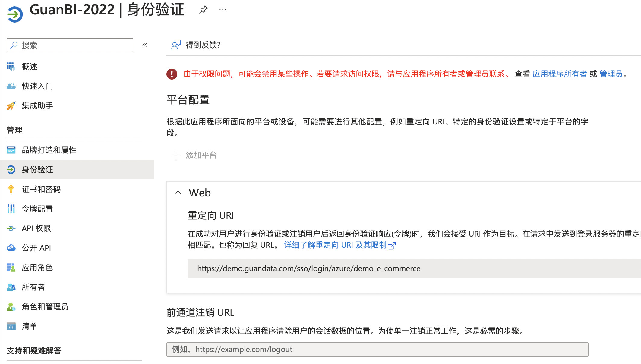641x364 pixels.
Task: Click the 证书和密码 key icon
Action: 11,189
